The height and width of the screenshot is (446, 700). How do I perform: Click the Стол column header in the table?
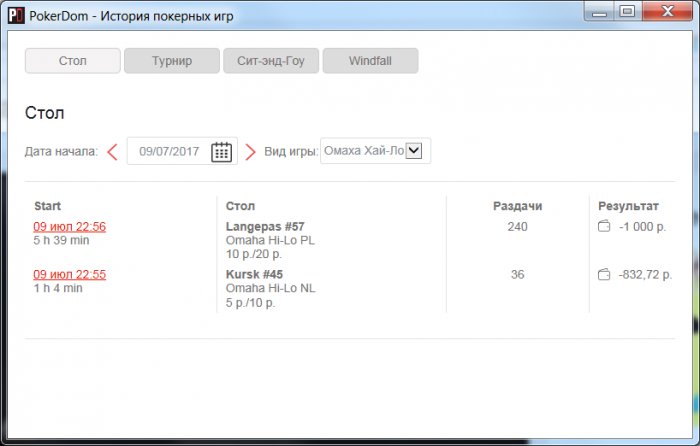[x=240, y=206]
